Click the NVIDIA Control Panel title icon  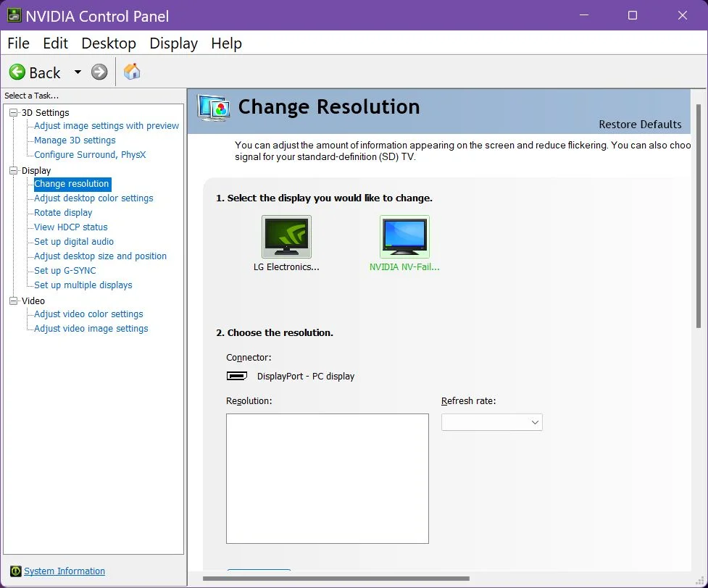pyautogui.click(x=14, y=15)
